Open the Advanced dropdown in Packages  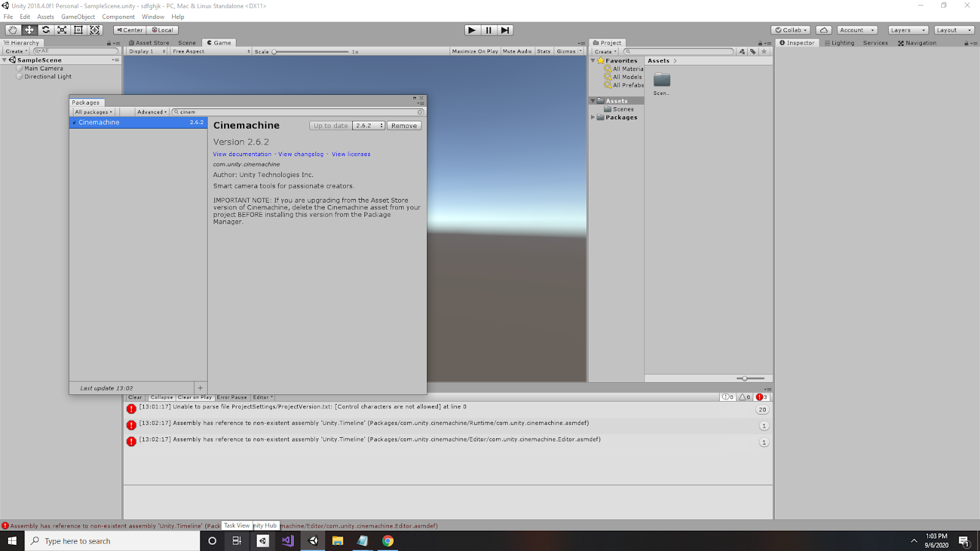[x=152, y=112]
